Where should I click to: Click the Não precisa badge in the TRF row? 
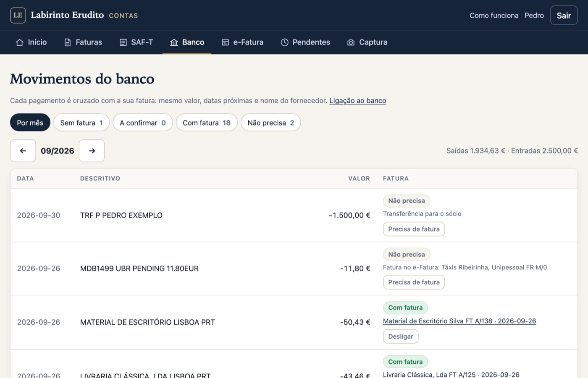407,201
